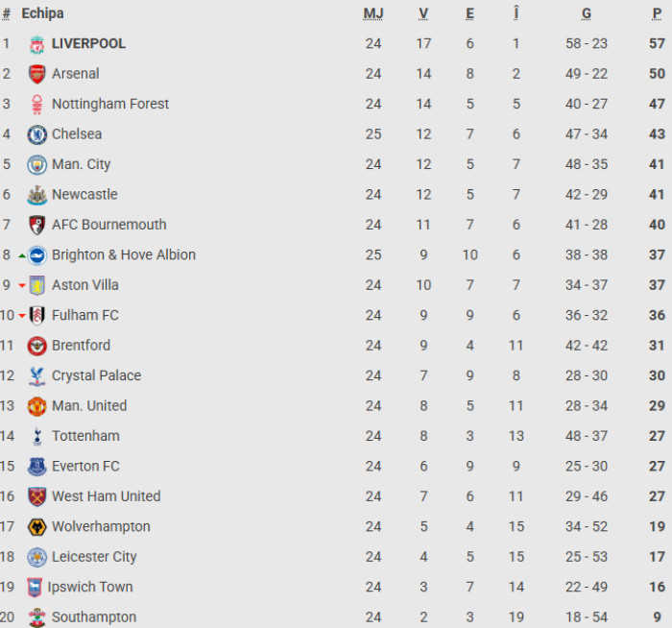Open the Southampton team link
Screen dimensions: 672x628
click(x=94, y=616)
